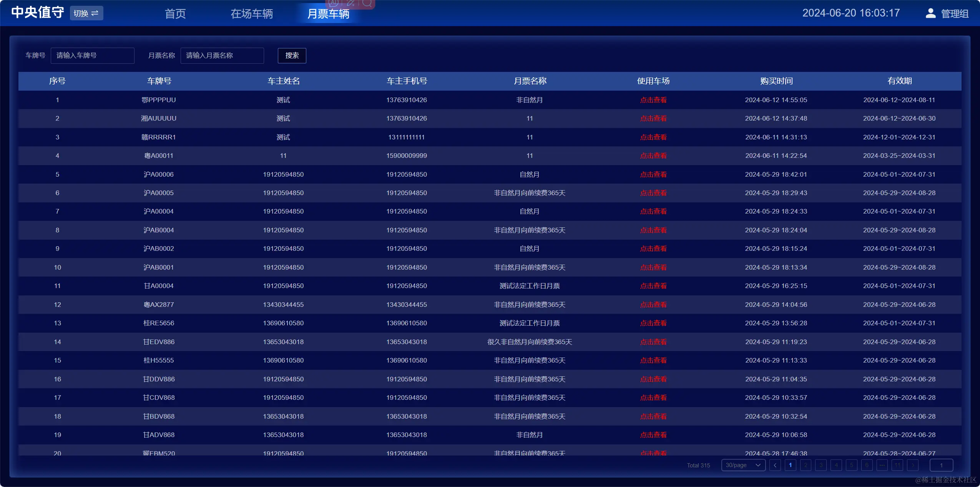The image size is (980, 487).
Task: Jump to page 2 in pagination
Action: pyautogui.click(x=806, y=465)
